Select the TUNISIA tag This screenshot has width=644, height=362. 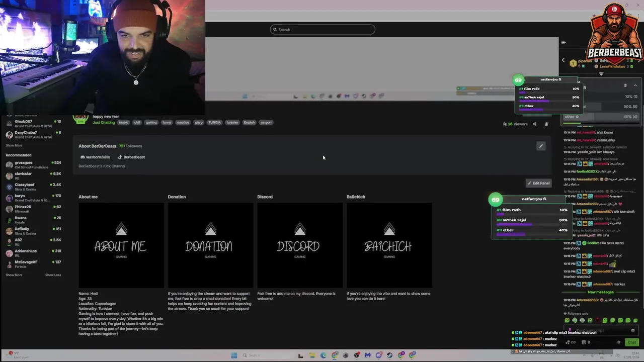[215, 122]
